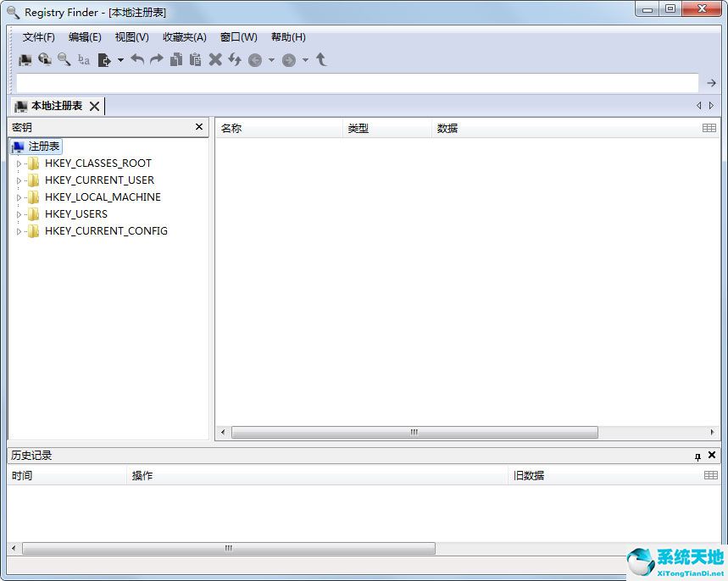This screenshot has width=728, height=581.
Task: Click the Paste clipboard icon
Action: tap(196, 59)
